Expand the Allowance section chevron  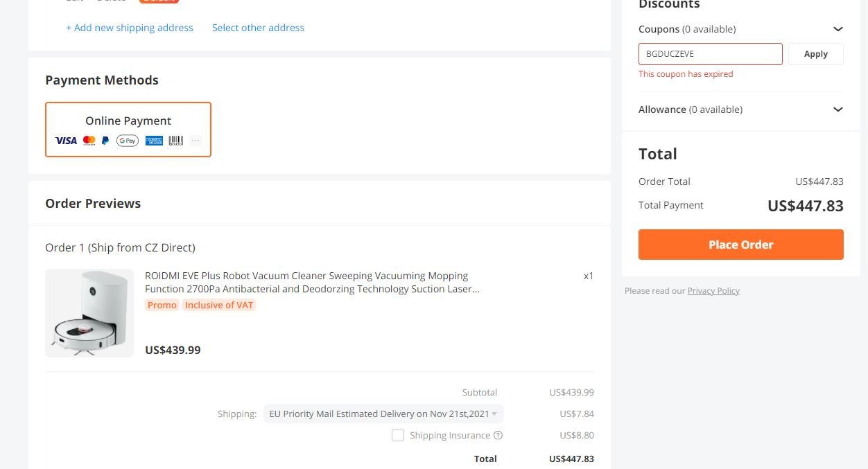coord(838,109)
